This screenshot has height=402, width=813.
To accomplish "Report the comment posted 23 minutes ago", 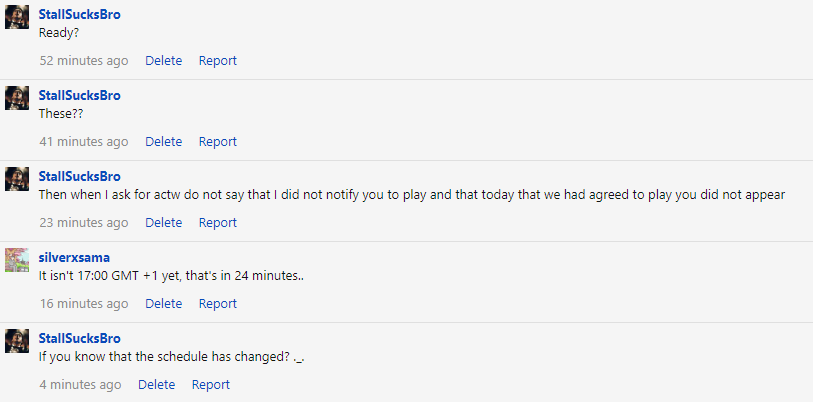I will click(x=217, y=222).
